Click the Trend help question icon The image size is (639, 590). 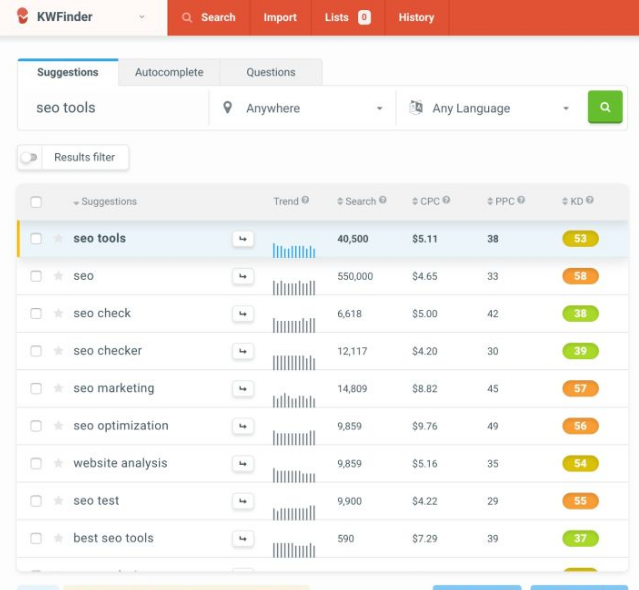pos(305,200)
